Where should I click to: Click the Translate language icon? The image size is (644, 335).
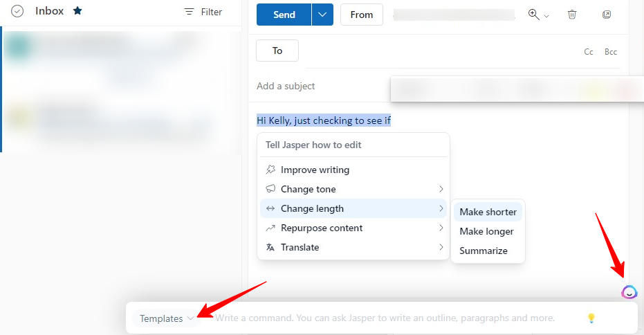270,247
